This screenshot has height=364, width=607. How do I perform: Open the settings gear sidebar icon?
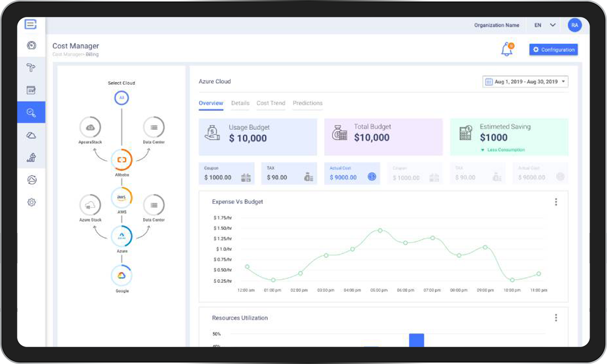click(x=32, y=202)
